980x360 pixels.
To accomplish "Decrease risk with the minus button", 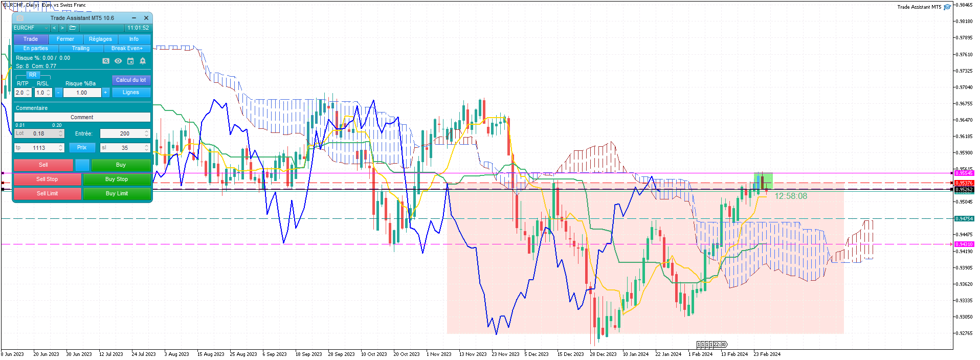I will tap(58, 93).
